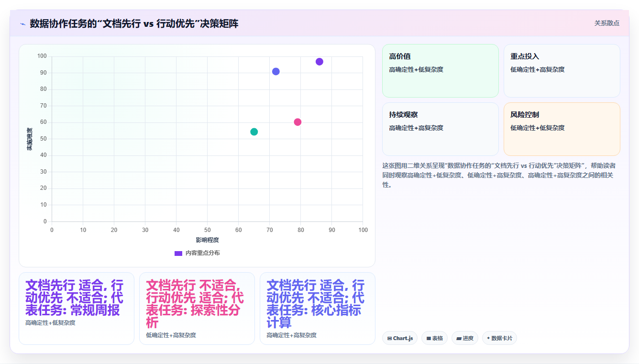Select the 探索性分析 task card
639x364 pixels.
197,309
